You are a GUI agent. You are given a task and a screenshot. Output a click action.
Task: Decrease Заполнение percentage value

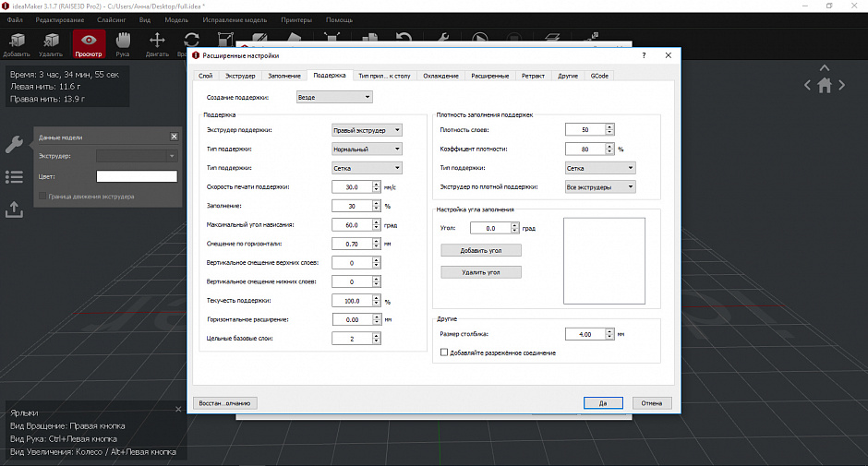(377, 209)
